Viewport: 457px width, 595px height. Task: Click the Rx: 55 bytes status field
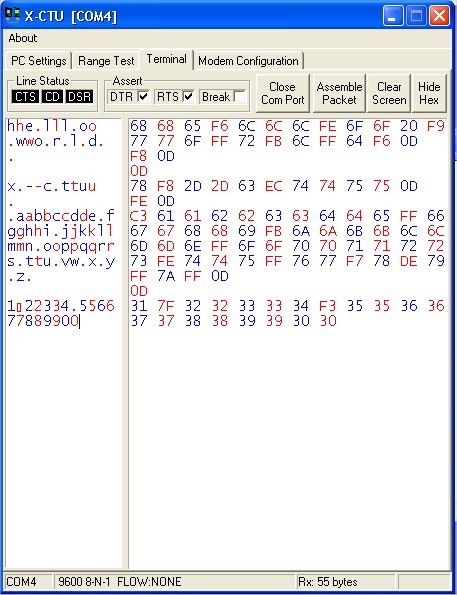point(345,582)
